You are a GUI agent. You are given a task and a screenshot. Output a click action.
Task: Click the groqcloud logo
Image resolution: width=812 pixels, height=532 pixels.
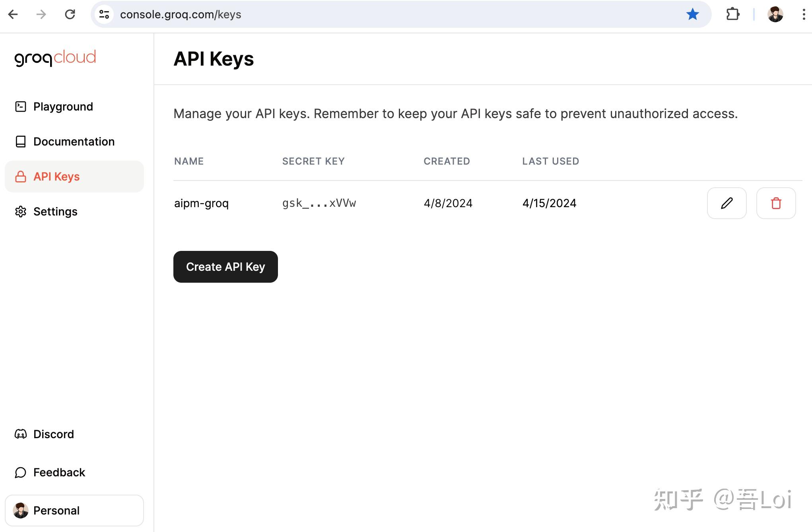(55, 58)
